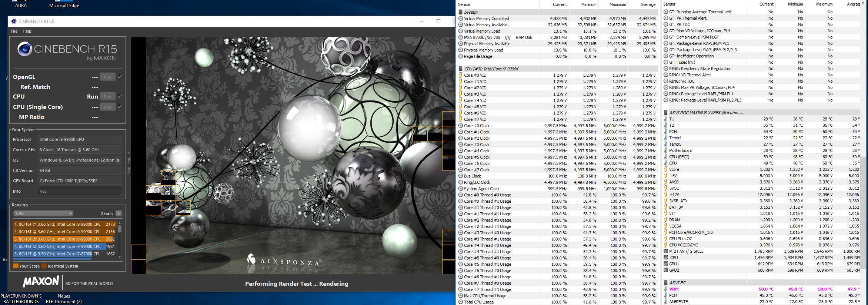The width and height of the screenshot is (868, 305).
Task: Click the Run button for CPU
Action: pyautogui.click(x=108, y=97)
